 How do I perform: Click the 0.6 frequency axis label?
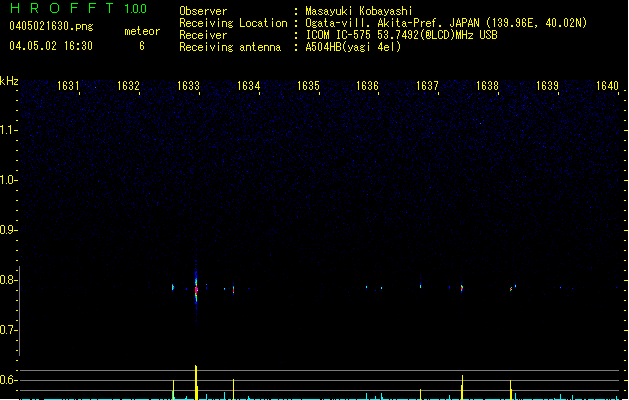(8, 380)
